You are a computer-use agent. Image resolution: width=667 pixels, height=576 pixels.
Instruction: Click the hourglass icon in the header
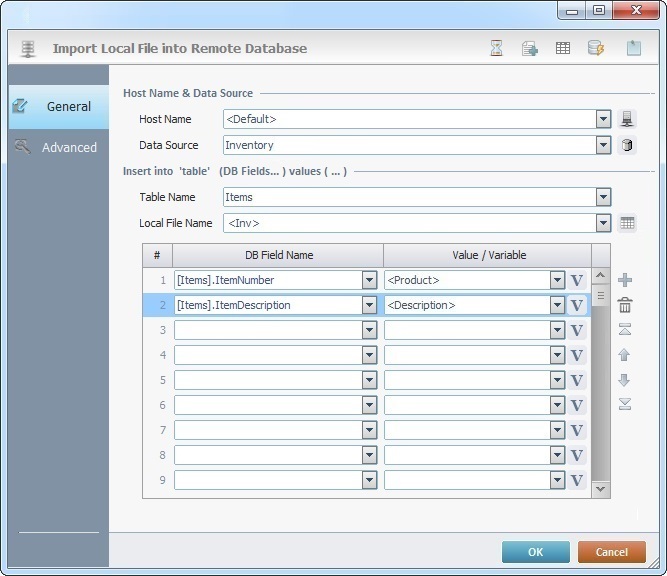pos(497,48)
